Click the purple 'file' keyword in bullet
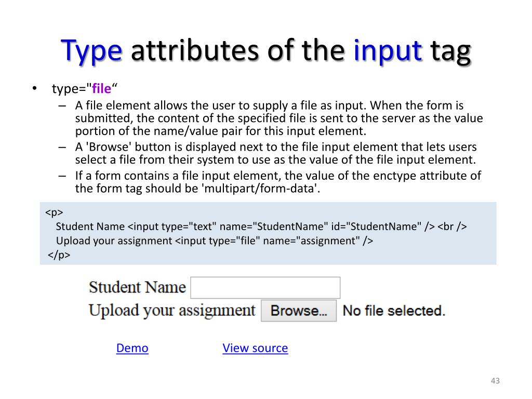Viewport: 532px width, 399px height. click(102, 89)
